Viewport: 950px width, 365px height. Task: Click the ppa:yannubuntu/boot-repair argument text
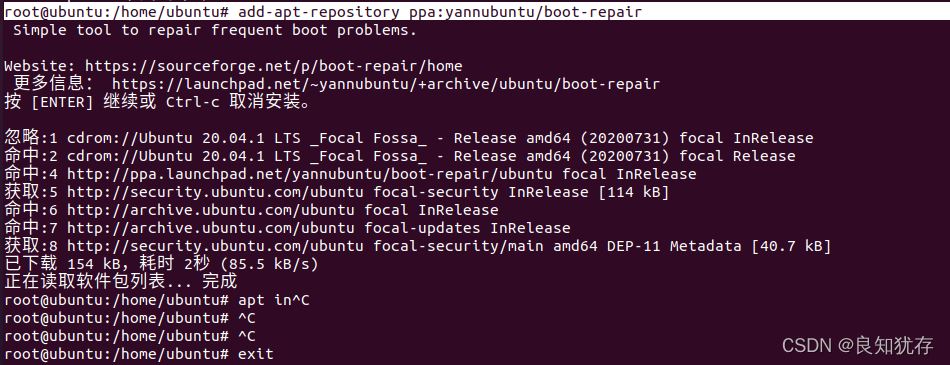522,12
